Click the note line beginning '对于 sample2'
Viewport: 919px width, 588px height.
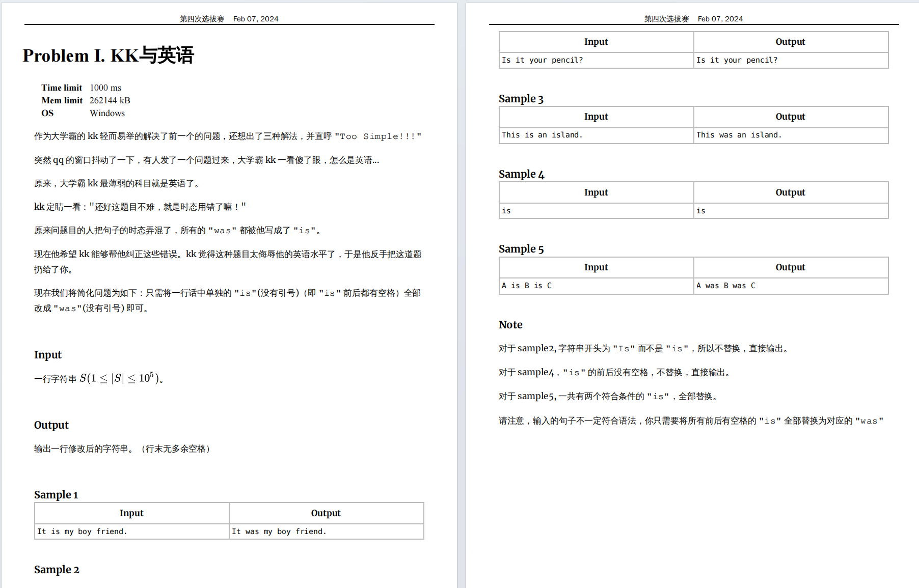[644, 349]
